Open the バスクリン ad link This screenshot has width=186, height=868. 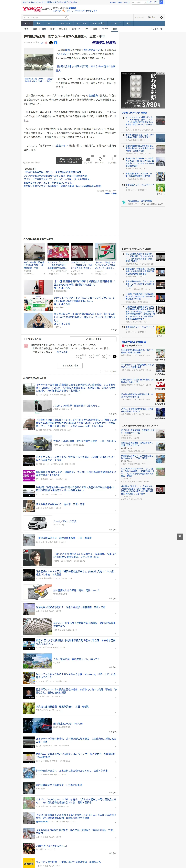coord(76,406)
